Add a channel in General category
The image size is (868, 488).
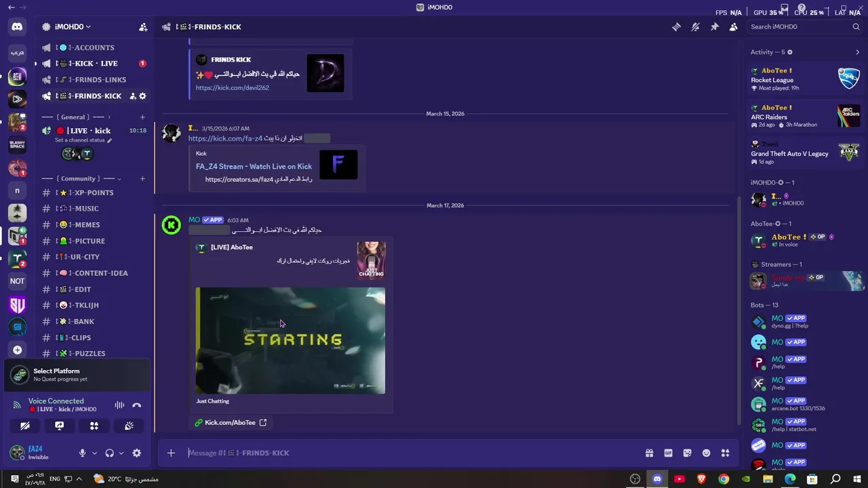(x=142, y=117)
